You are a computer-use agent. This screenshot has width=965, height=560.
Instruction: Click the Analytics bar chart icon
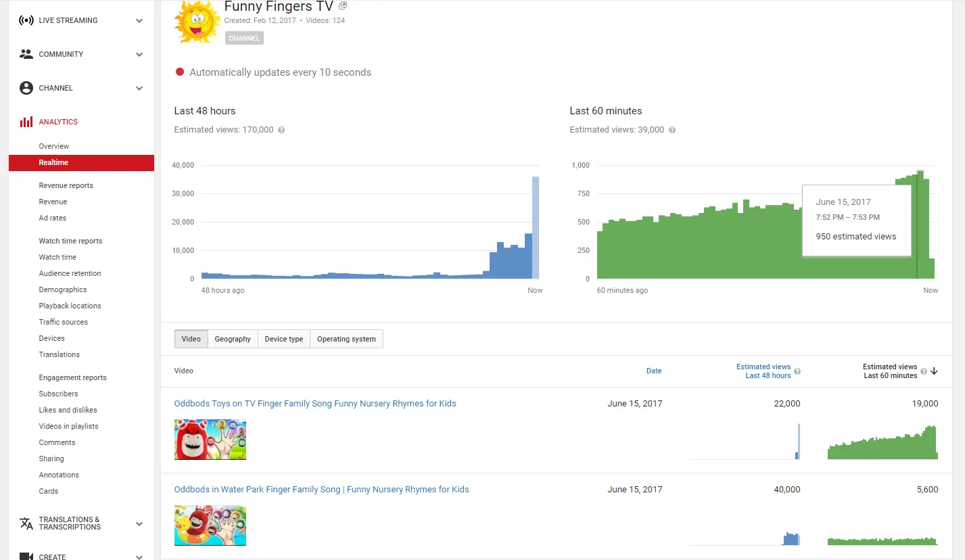tap(26, 122)
